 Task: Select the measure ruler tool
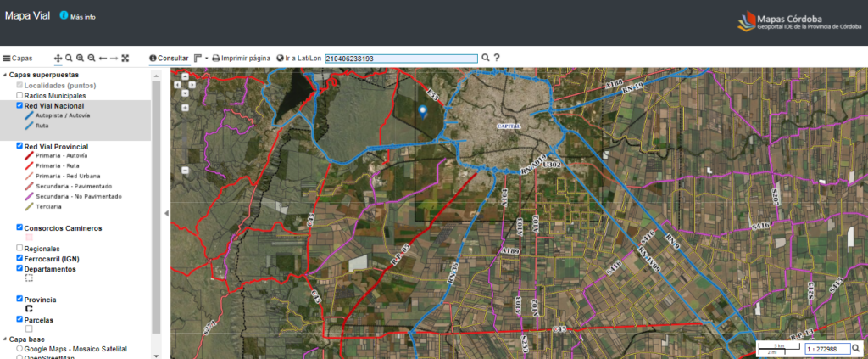pyautogui.click(x=198, y=59)
